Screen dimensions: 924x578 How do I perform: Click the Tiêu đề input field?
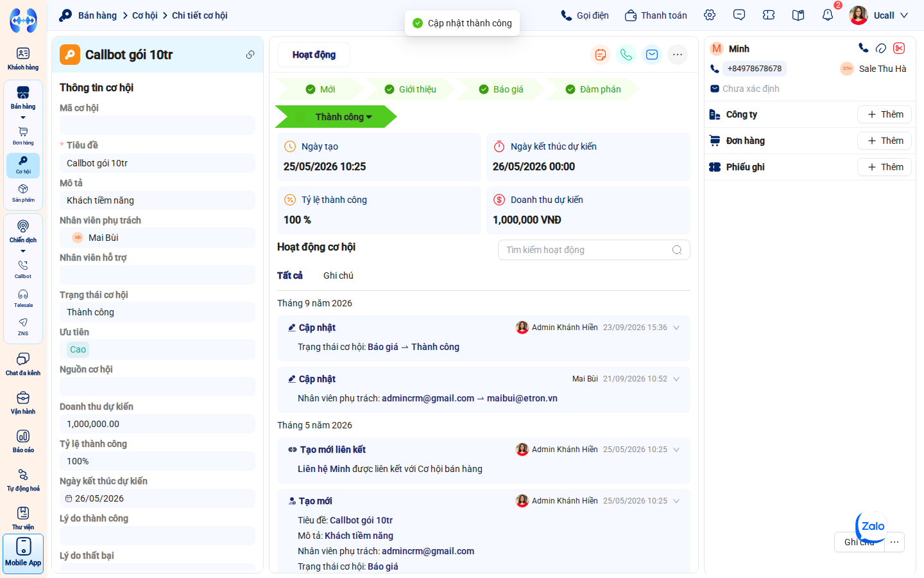click(157, 163)
